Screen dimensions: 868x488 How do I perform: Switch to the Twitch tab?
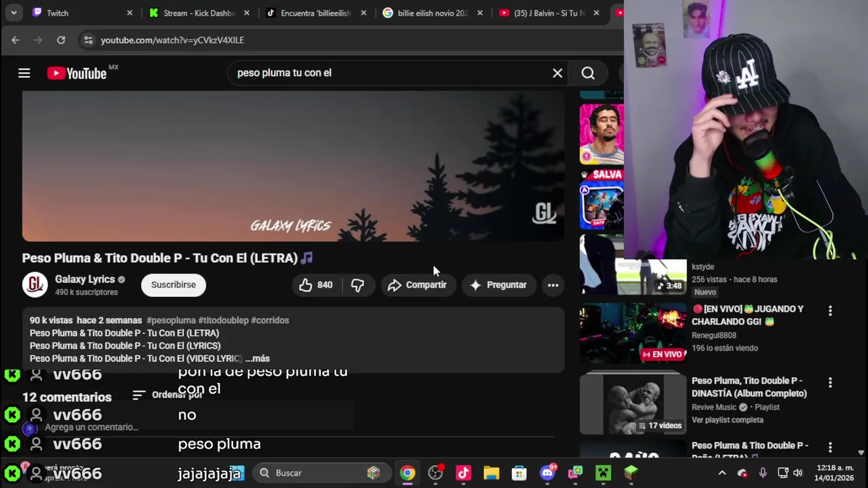(81, 13)
